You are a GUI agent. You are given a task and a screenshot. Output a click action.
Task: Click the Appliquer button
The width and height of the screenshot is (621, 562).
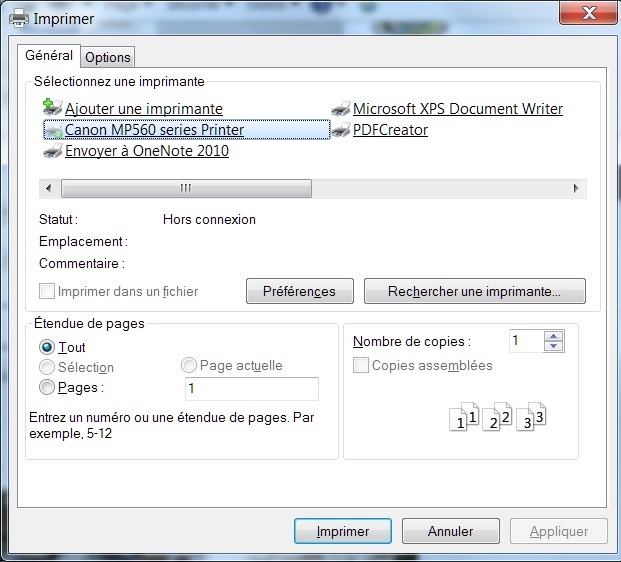[x=559, y=531]
